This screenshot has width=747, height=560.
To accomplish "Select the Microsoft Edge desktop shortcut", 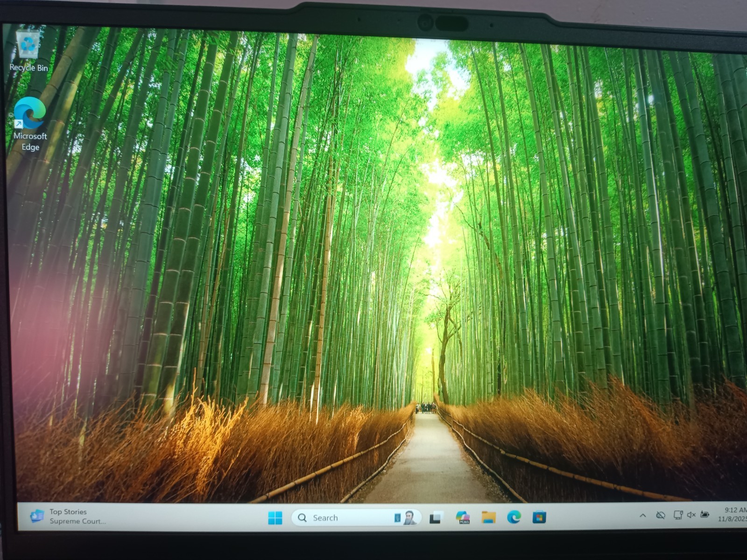I will coord(30,124).
